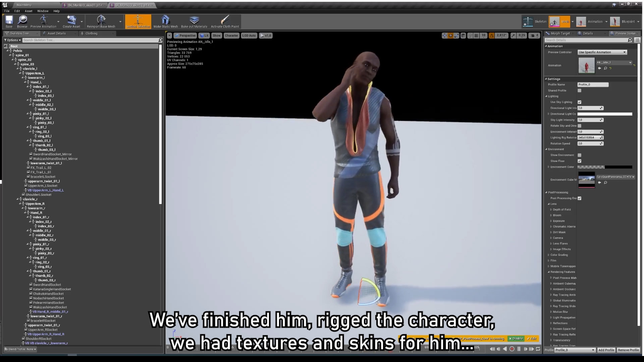Image resolution: width=644 pixels, height=362 pixels.
Task: Click the AN_Idle_1 animation thumbnail
Action: point(586,65)
